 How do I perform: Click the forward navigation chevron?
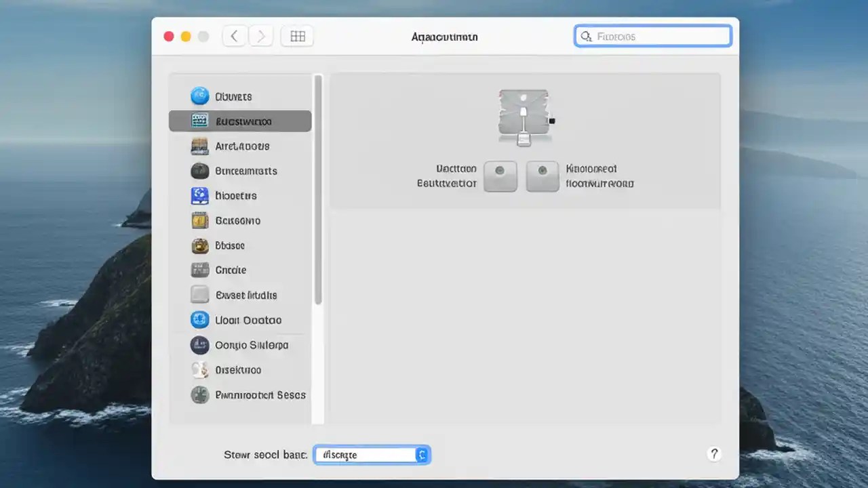[x=261, y=35]
